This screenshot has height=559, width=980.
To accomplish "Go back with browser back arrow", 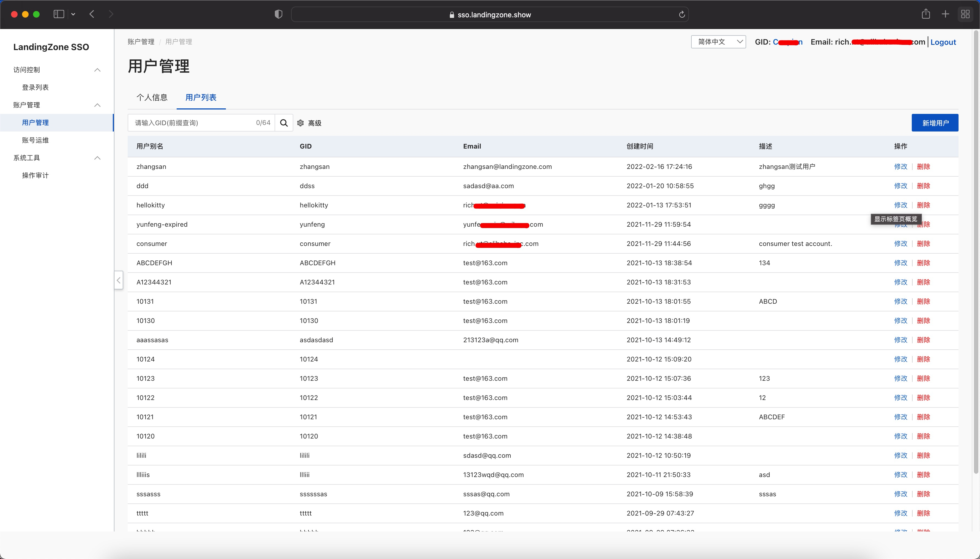I will click(92, 14).
